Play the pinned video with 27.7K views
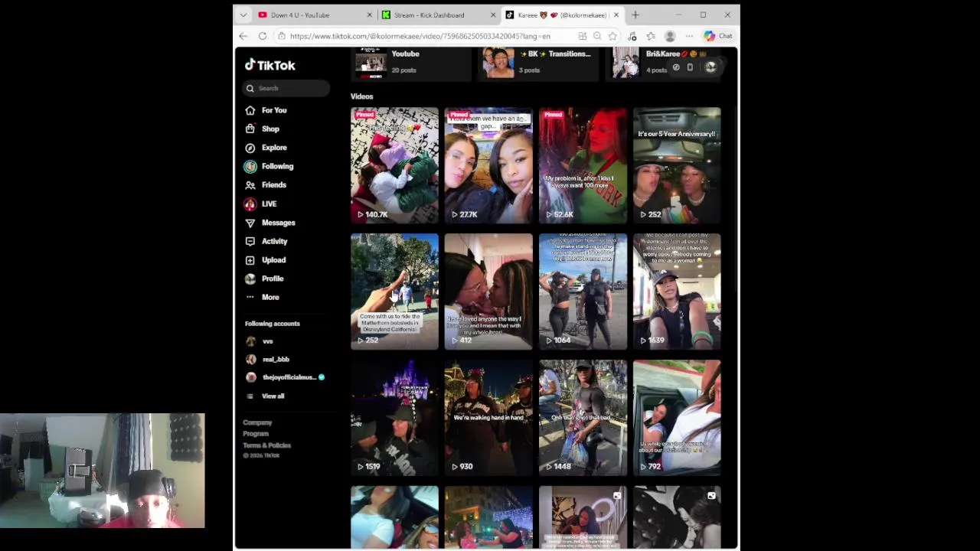The width and height of the screenshot is (980, 551). coord(488,165)
